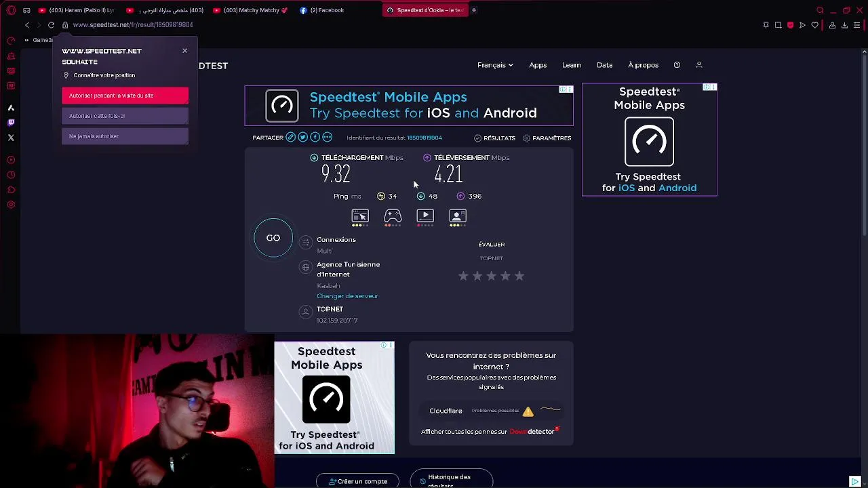Reload the current page

click(x=51, y=25)
